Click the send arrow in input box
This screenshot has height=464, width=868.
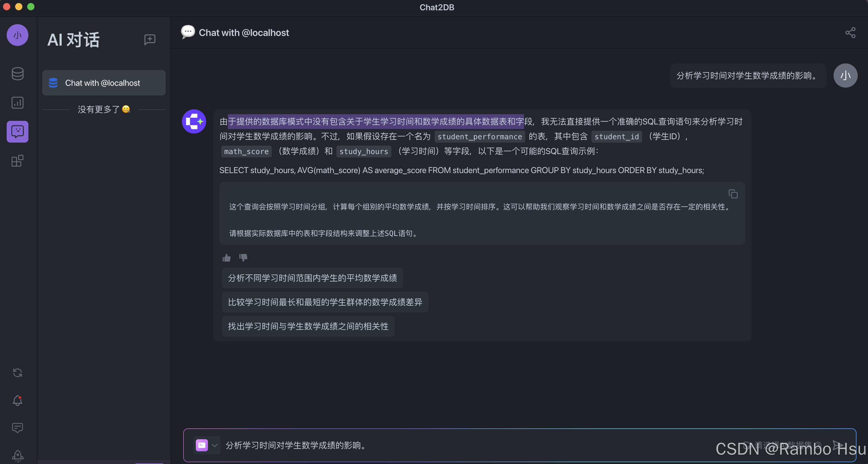pyautogui.click(x=837, y=445)
